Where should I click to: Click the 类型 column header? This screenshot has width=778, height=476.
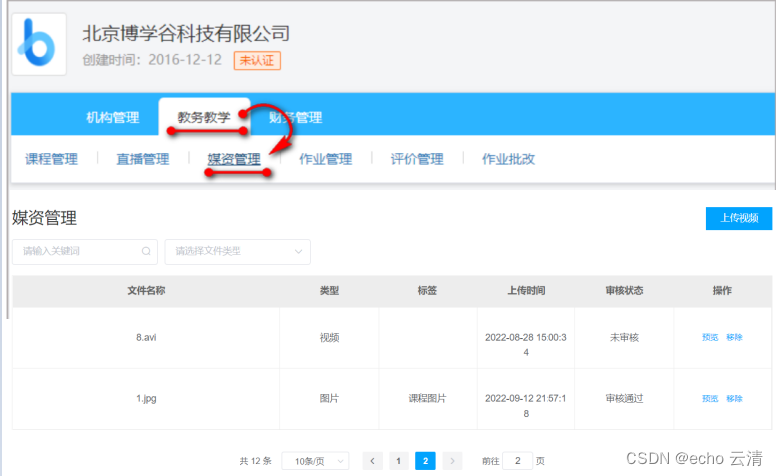[329, 291]
